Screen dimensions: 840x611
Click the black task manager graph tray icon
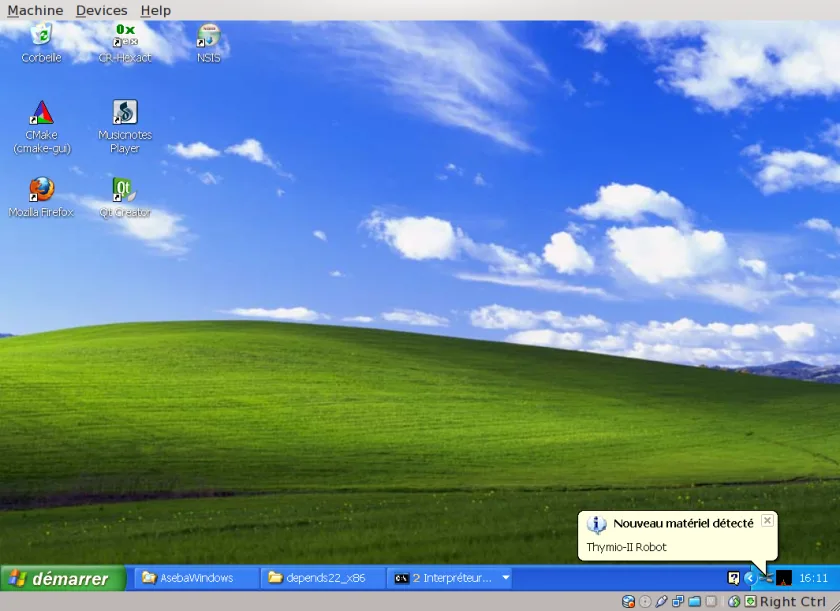tap(784, 578)
